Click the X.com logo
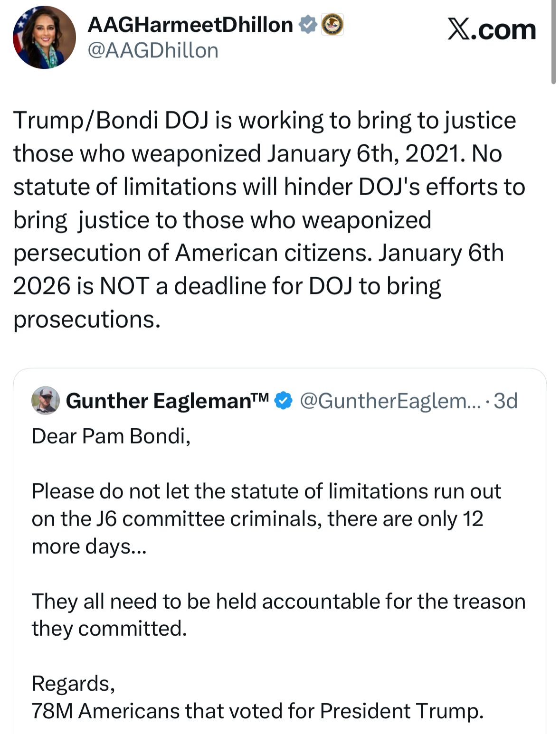560x734 pixels. [492, 29]
